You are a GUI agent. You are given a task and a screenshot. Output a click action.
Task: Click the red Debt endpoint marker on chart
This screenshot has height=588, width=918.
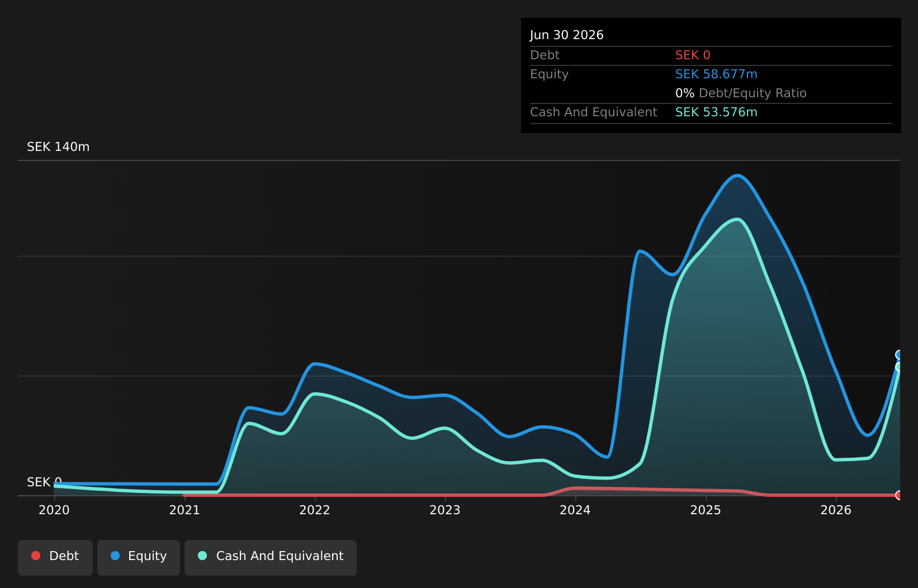900,495
